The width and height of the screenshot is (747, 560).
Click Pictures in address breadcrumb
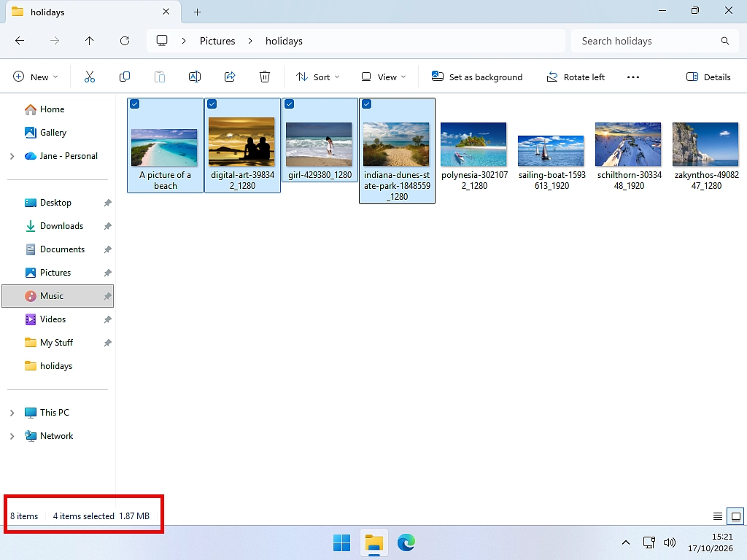pyautogui.click(x=217, y=41)
